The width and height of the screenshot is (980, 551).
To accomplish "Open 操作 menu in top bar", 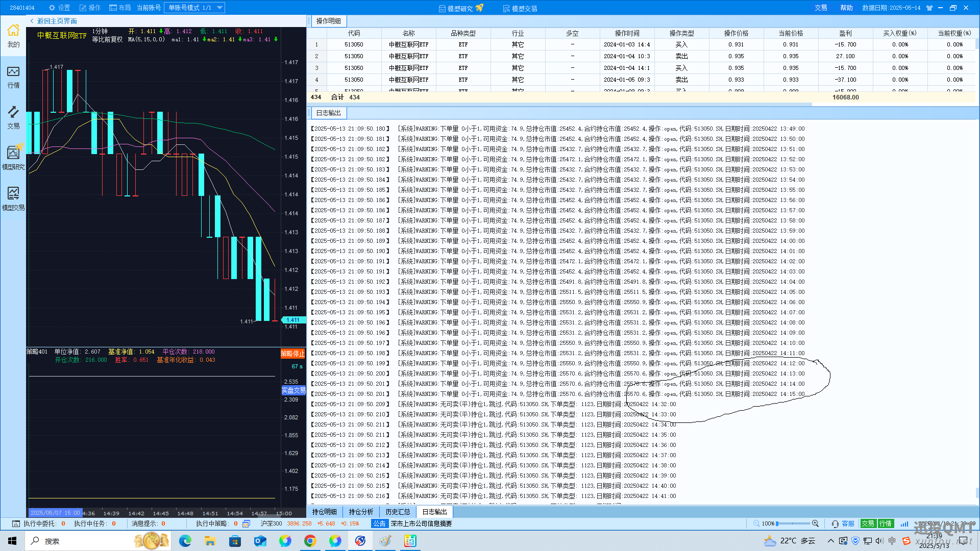I will pos(90,8).
